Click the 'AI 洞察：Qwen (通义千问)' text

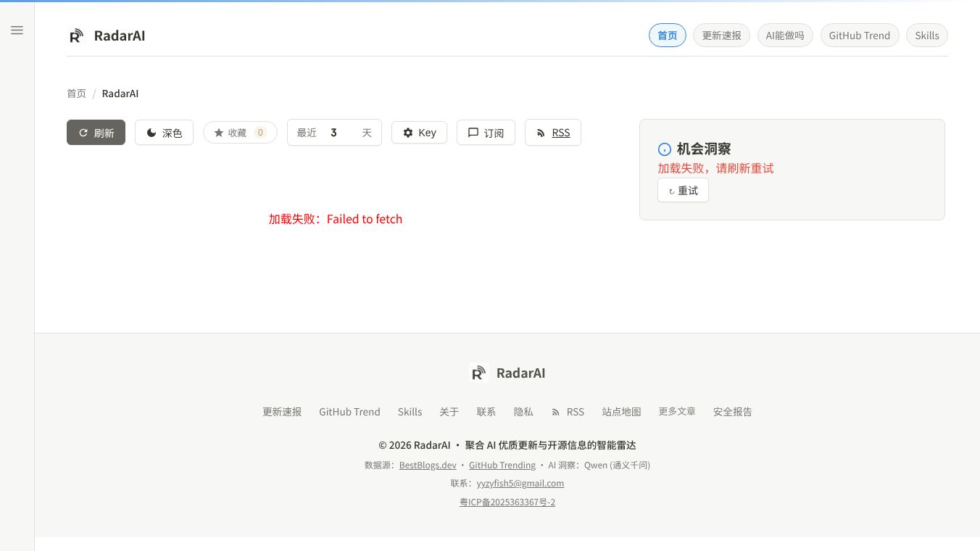[x=599, y=465]
